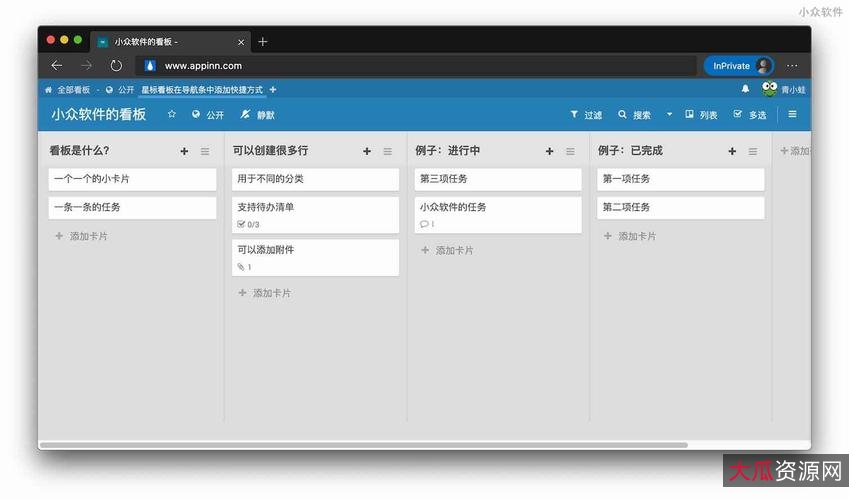This screenshot has height=500, width=849.
Task: Click the site info droplet icon
Action: tap(150, 66)
